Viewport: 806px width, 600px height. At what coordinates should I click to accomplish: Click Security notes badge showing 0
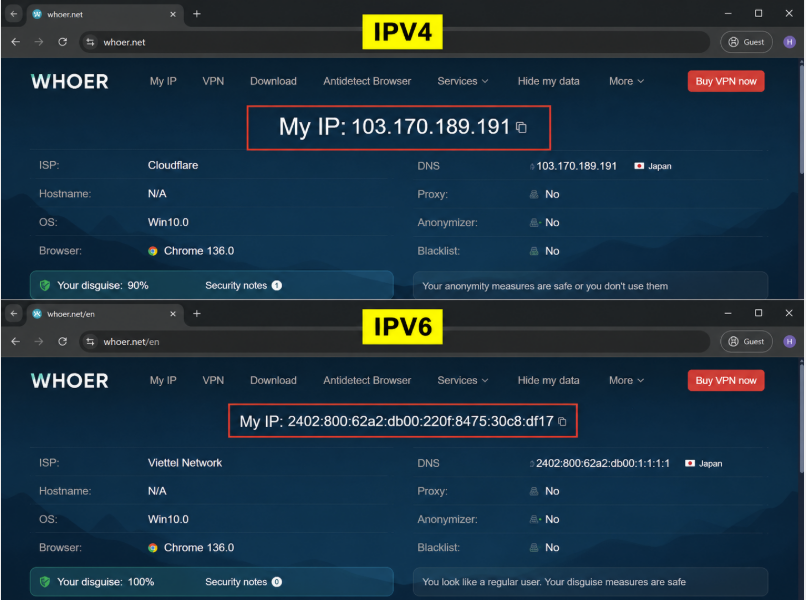[x=277, y=582]
